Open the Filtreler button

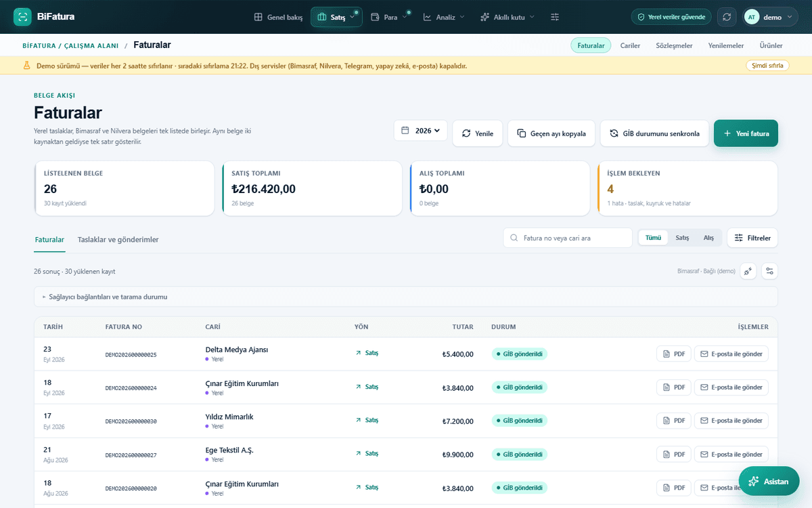coord(752,238)
